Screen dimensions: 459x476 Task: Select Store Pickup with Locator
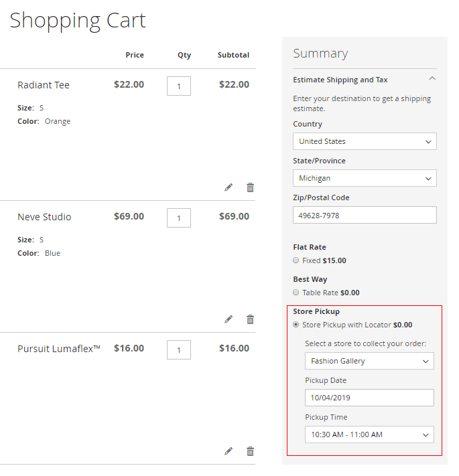296,325
